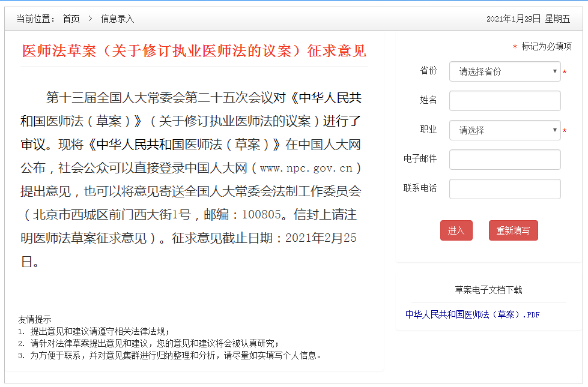Click the 重新填写 reset button

coord(513,230)
